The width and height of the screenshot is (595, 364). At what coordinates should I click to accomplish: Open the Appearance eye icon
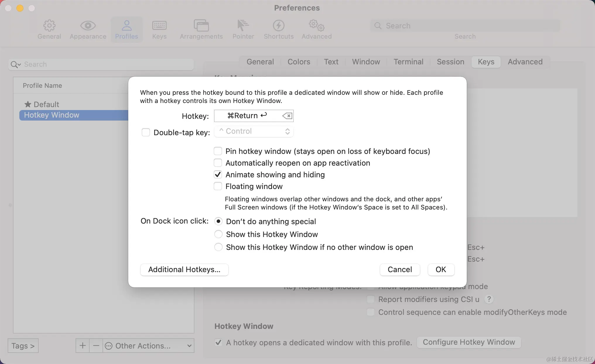tap(88, 26)
